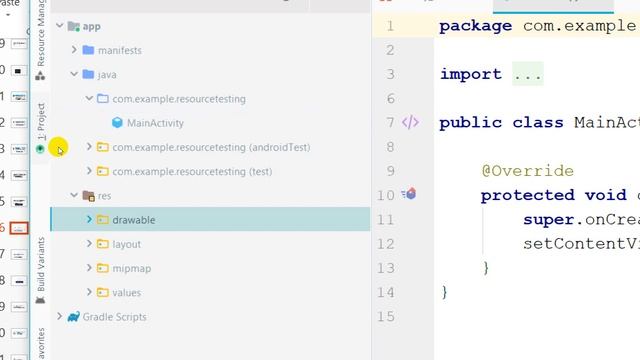
Task: Expand the mipmap folder
Action: click(89, 268)
